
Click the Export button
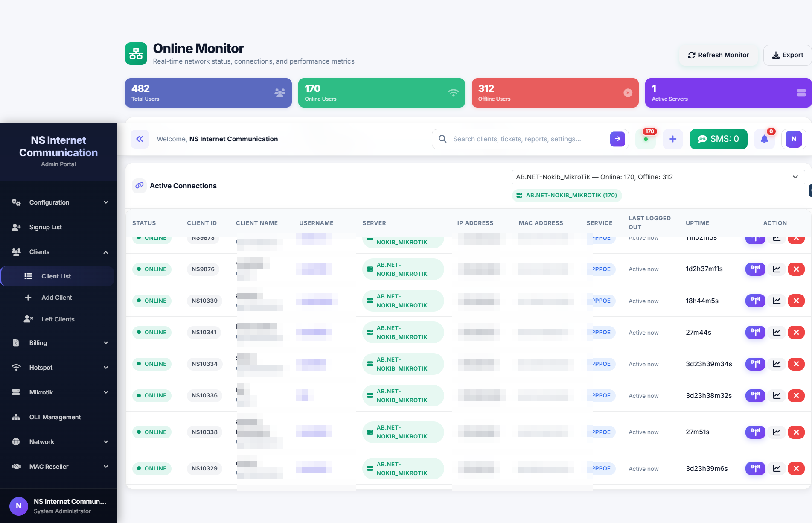point(788,55)
